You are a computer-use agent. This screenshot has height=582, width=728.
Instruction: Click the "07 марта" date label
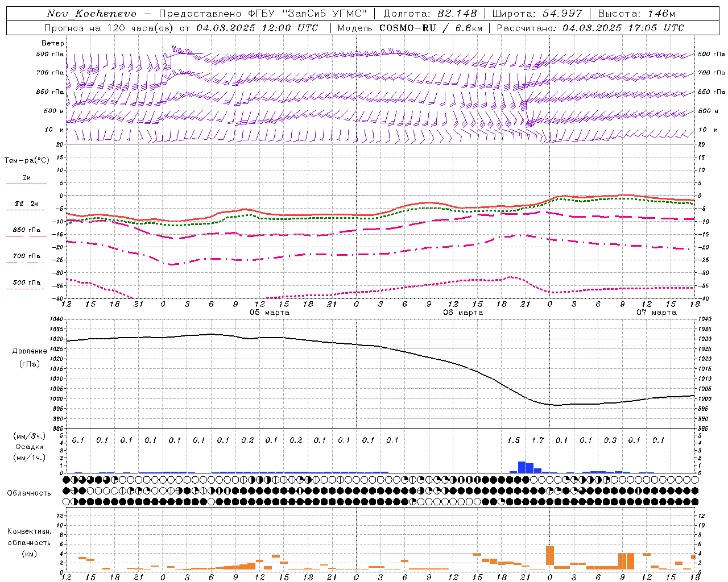pos(656,313)
